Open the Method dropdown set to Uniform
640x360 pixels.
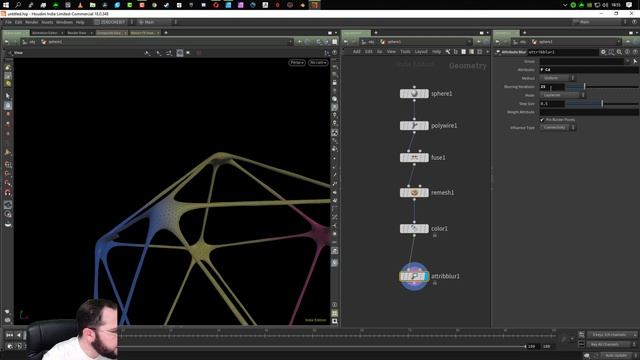[x=557, y=78]
